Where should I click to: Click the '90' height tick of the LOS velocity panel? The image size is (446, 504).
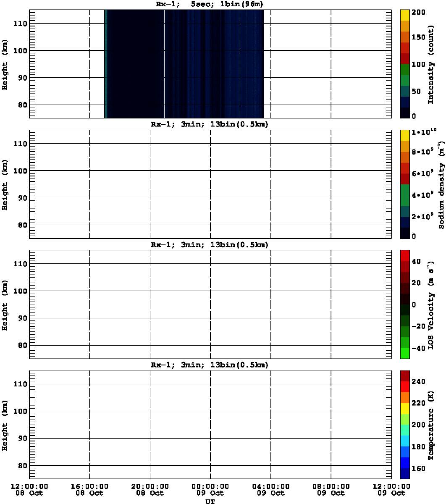coord(23,318)
